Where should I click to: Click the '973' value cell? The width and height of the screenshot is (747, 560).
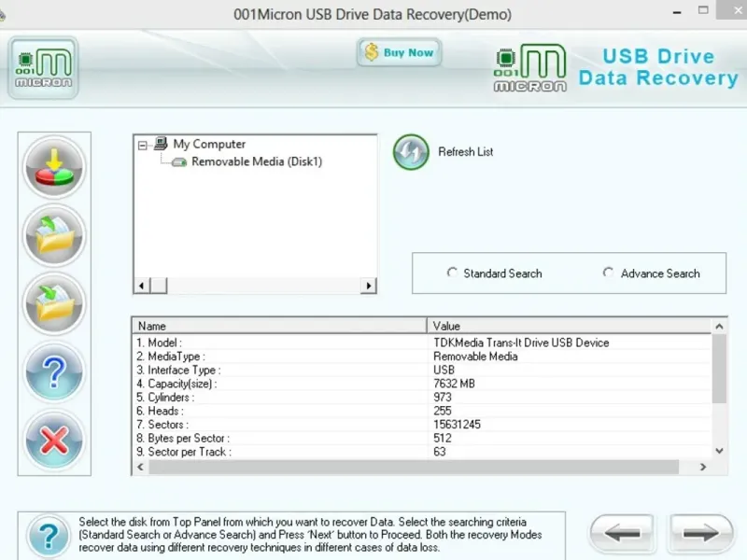click(x=443, y=398)
